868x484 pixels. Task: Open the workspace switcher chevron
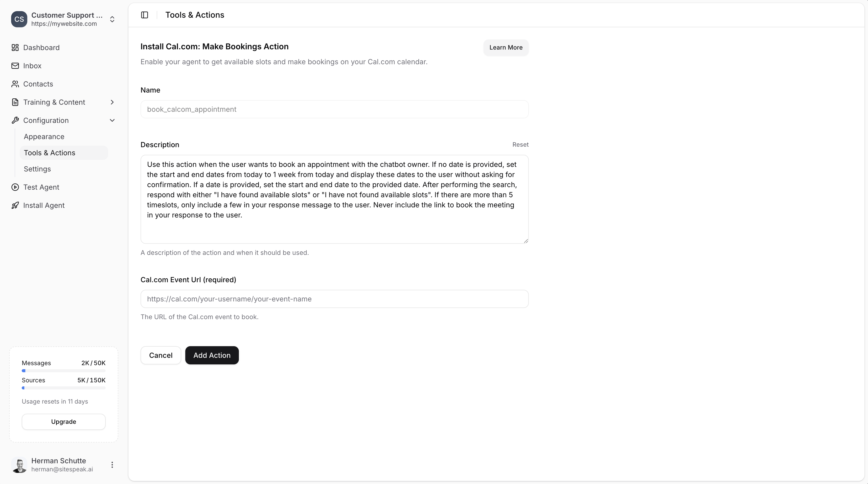coord(112,19)
